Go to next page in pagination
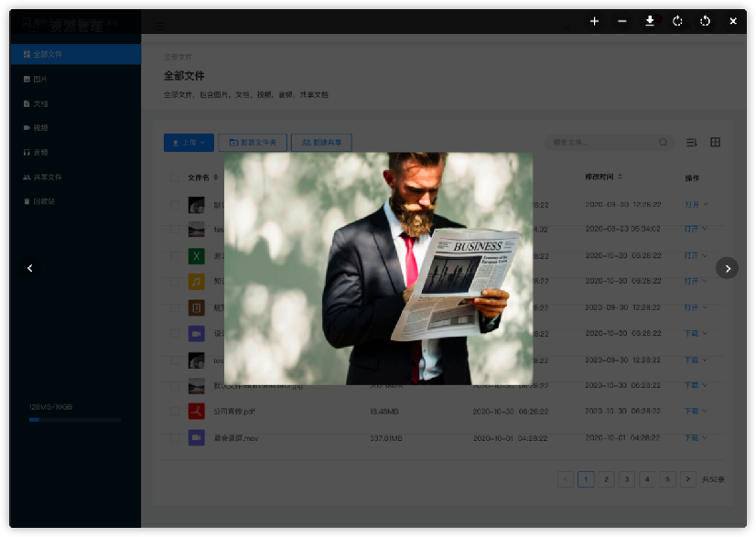Viewport: 756px width, 537px height. (x=688, y=479)
